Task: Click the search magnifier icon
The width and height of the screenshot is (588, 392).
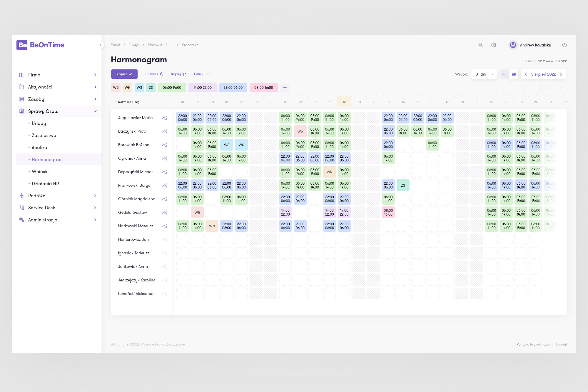Action: click(480, 45)
